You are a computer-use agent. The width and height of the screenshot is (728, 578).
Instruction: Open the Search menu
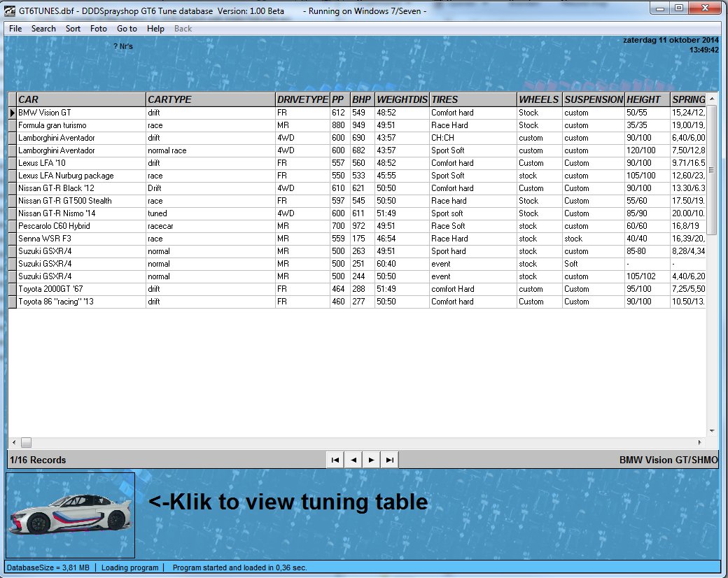[43, 28]
